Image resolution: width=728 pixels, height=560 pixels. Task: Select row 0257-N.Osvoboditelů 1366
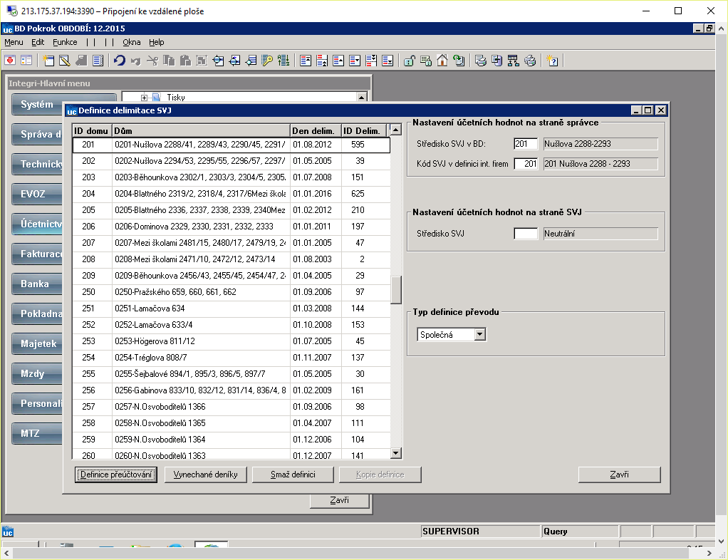pos(232,407)
